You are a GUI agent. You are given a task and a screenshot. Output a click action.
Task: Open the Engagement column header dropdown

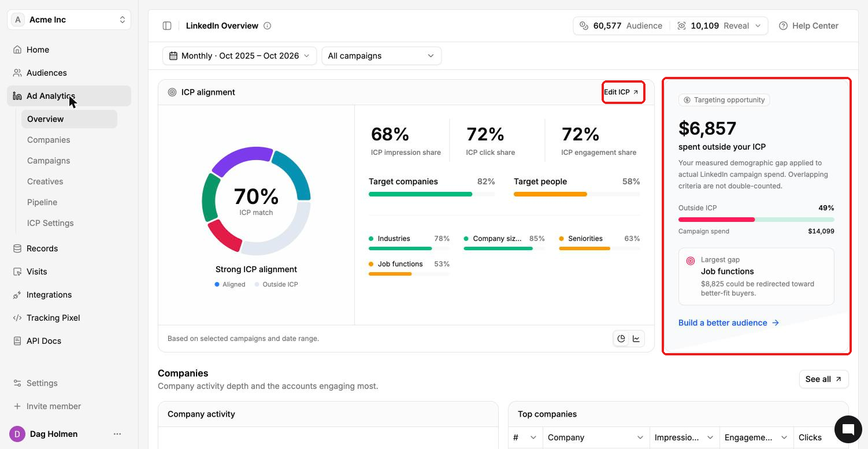(784, 437)
